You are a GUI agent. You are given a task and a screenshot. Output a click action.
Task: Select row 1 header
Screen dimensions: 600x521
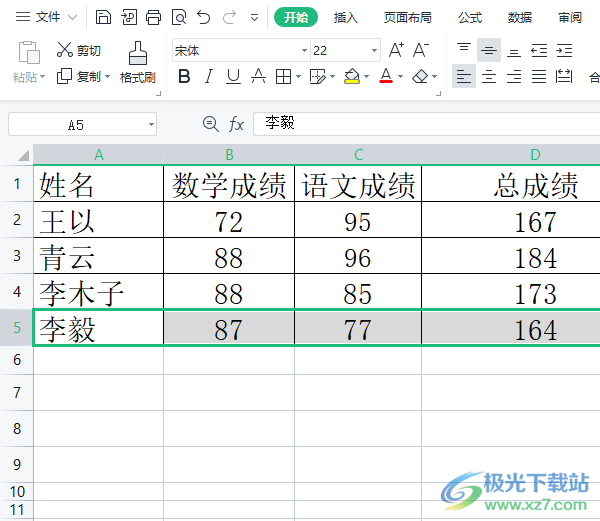(x=17, y=184)
